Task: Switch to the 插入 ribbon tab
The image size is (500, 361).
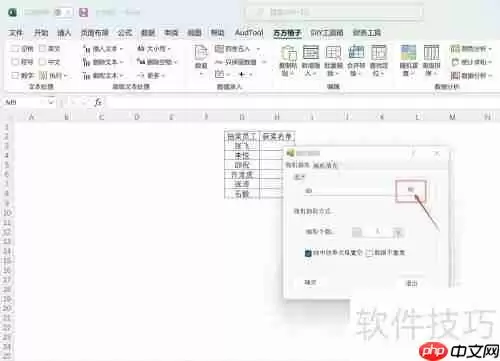Action: coord(64,33)
